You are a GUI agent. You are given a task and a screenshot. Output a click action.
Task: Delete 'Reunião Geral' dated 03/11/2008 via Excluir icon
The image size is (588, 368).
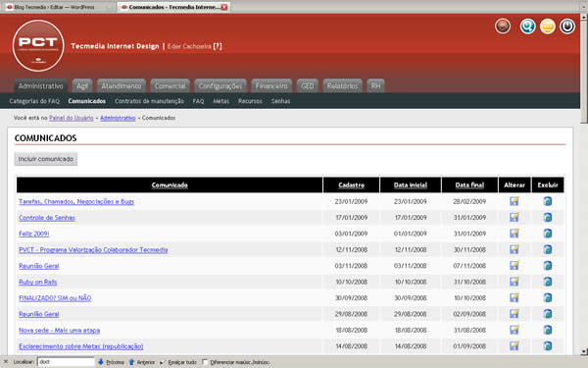(548, 266)
